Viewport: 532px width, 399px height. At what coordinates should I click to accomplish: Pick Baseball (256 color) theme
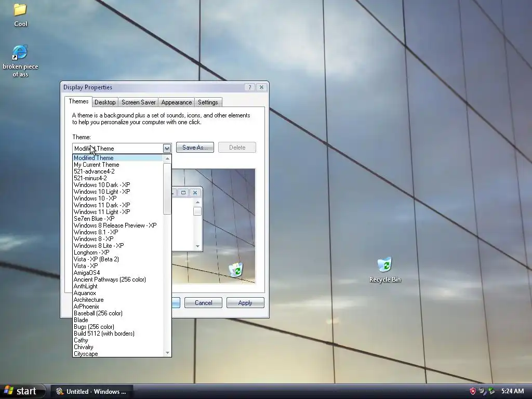click(118, 313)
